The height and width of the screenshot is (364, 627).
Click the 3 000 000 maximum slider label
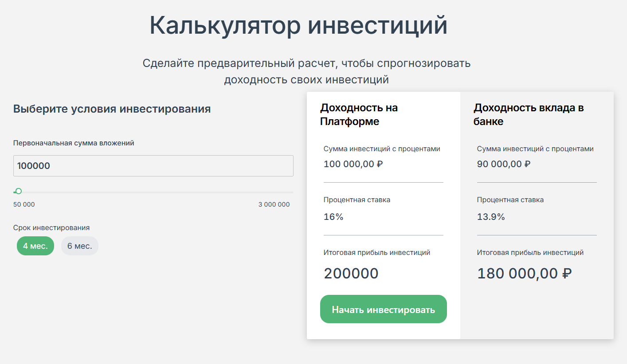tap(274, 204)
